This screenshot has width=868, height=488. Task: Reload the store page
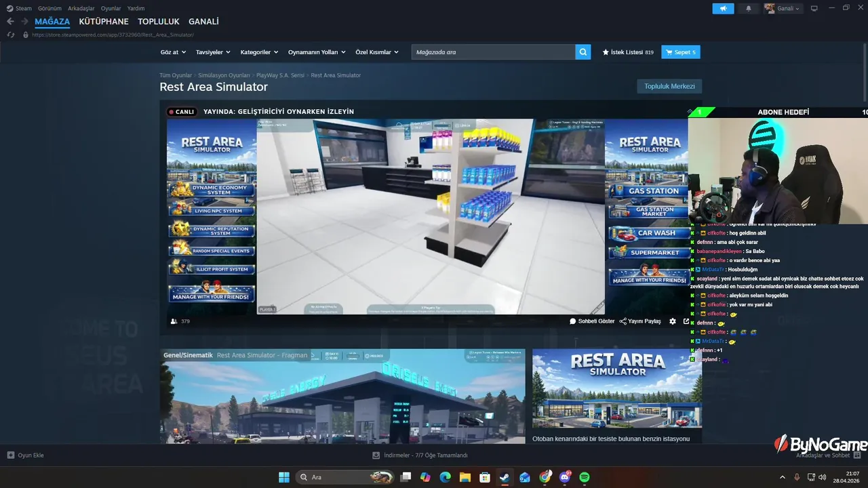(10, 35)
